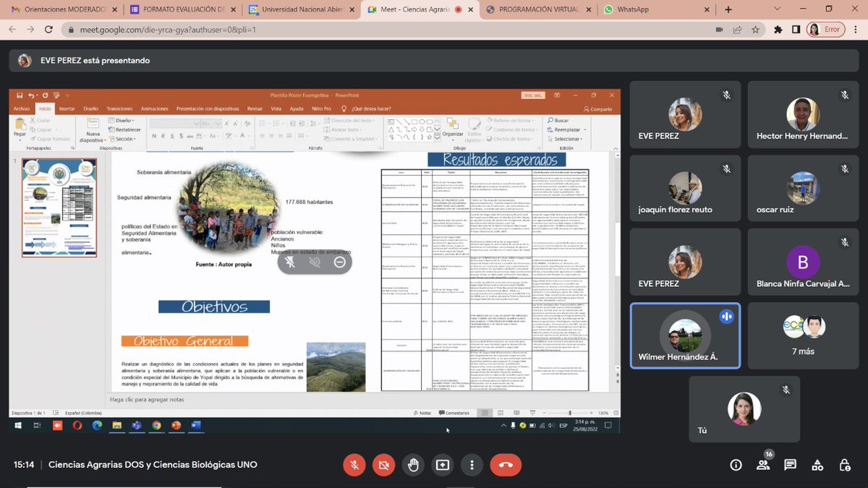This screenshot has height=488, width=868.
Task: Select Blanca Ninfa Carvajal participant tile
Action: pyautogui.click(x=803, y=261)
